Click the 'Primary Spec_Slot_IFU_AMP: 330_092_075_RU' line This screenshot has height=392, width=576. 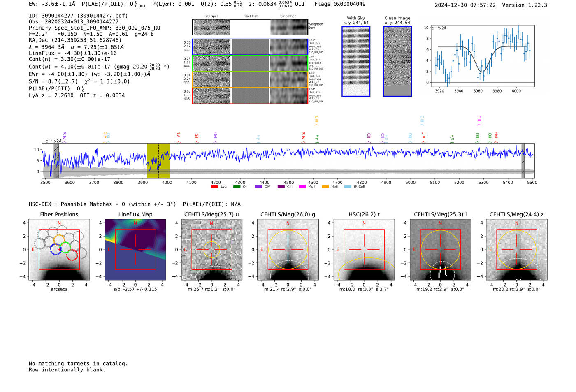tap(95, 28)
